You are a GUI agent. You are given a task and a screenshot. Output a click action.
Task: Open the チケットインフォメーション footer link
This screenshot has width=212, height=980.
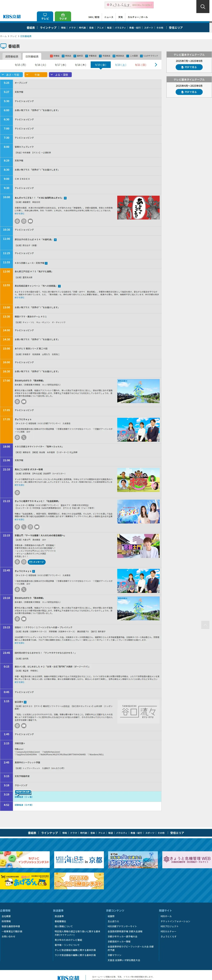tap(175, 921)
